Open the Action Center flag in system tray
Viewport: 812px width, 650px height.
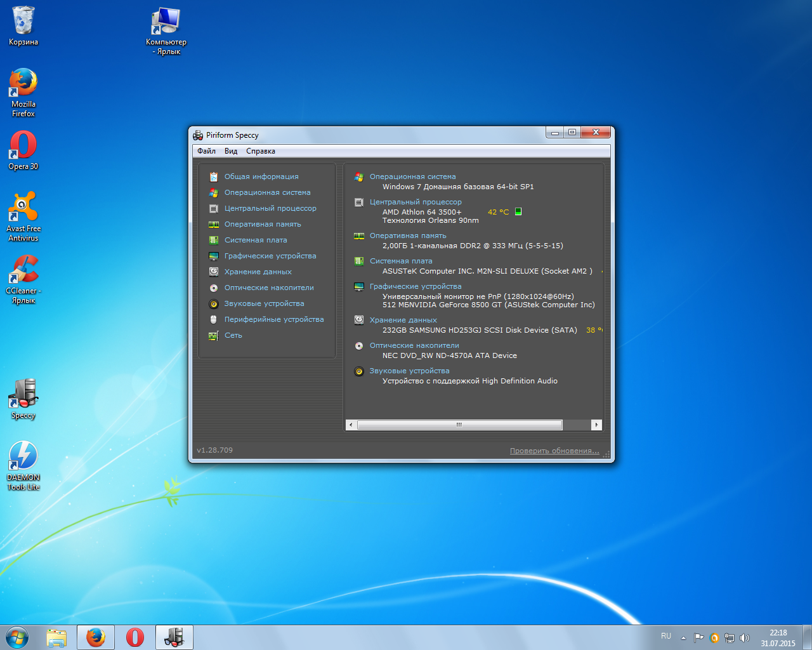(698, 638)
